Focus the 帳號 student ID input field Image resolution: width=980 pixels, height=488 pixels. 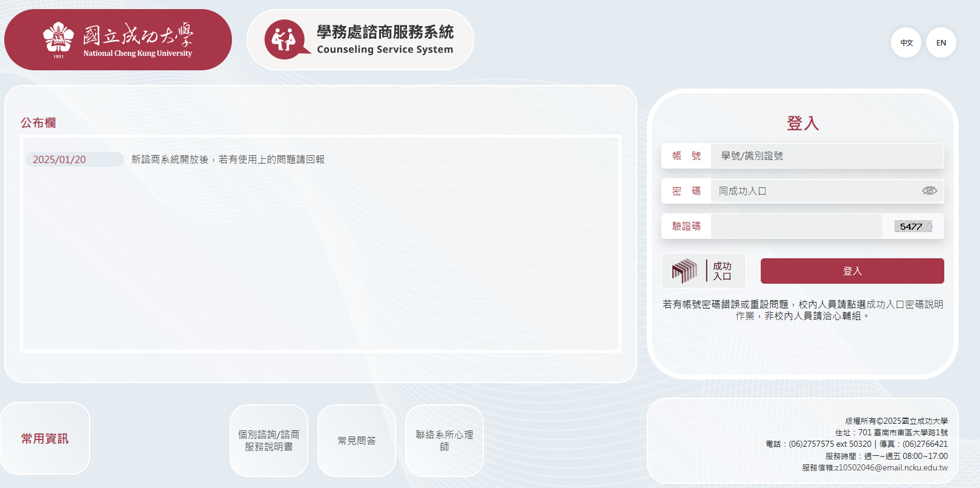pyautogui.click(x=827, y=156)
